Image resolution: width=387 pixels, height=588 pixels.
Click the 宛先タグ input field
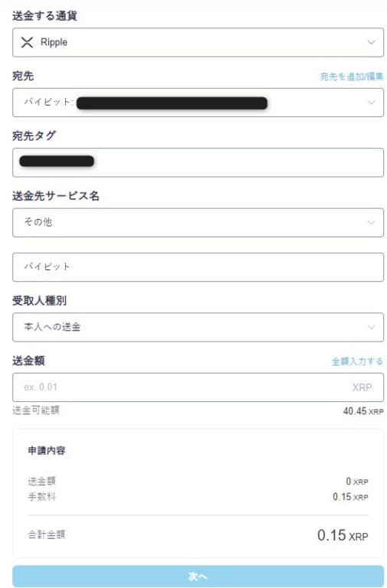pos(198,162)
